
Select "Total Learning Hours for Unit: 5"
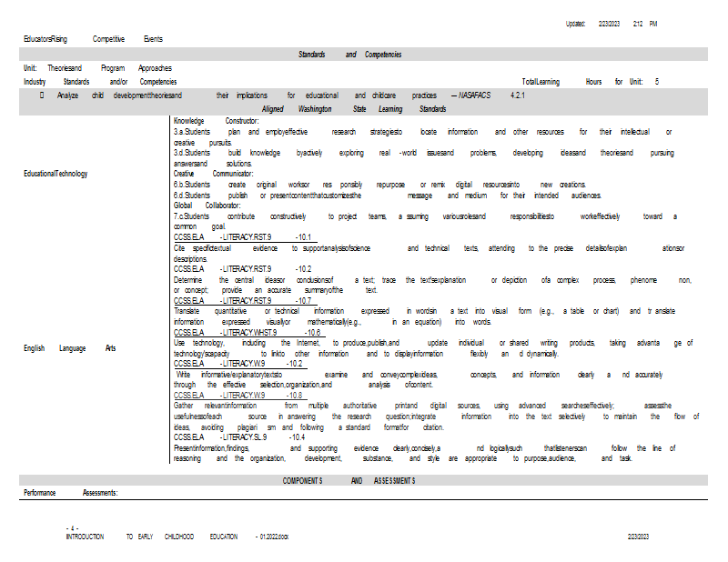click(x=590, y=82)
